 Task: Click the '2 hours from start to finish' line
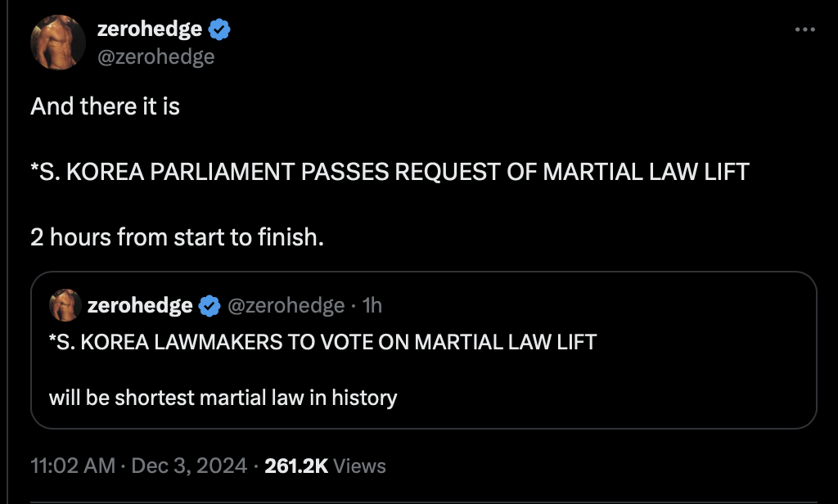(x=177, y=237)
